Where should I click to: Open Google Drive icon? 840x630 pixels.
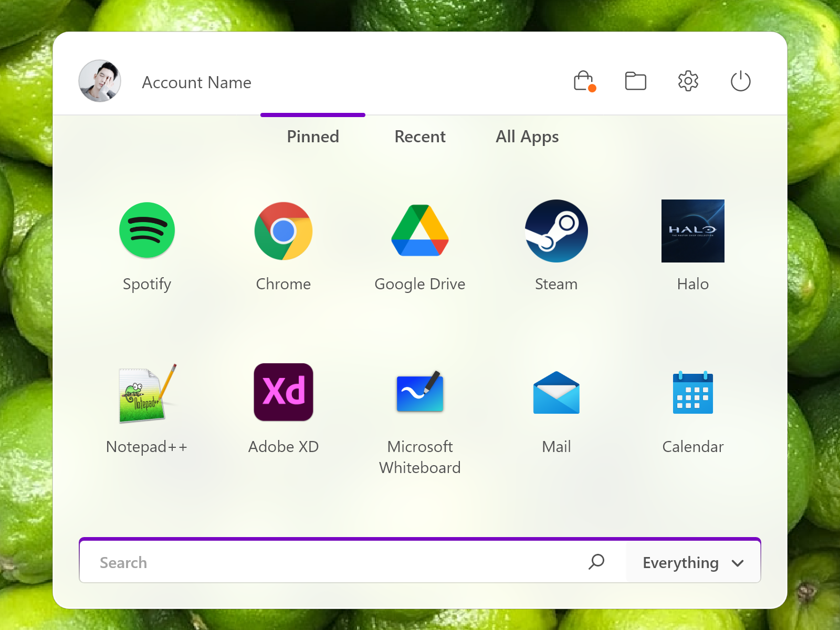[x=420, y=230]
